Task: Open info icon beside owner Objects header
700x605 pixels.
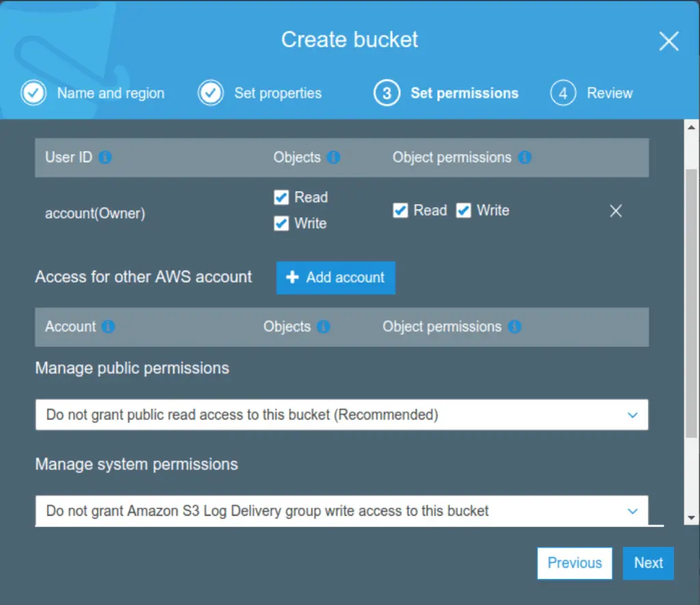Action: [334, 157]
